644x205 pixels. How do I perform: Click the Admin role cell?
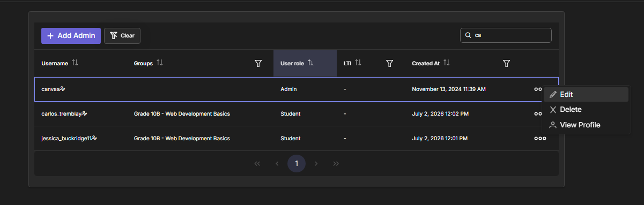point(288,89)
